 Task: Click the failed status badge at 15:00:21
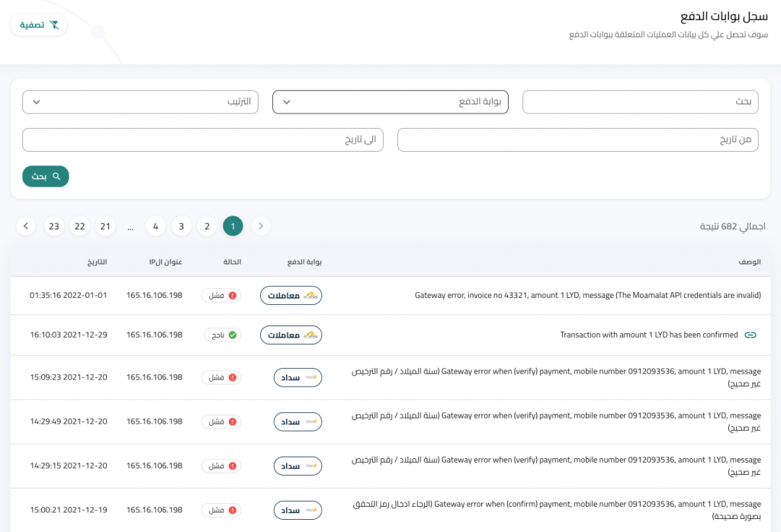(220, 510)
